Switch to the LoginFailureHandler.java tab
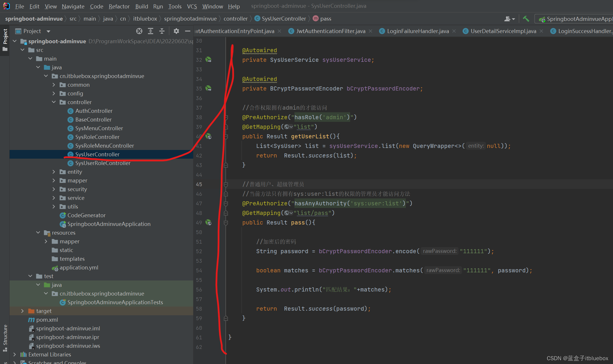 pyautogui.click(x=417, y=31)
